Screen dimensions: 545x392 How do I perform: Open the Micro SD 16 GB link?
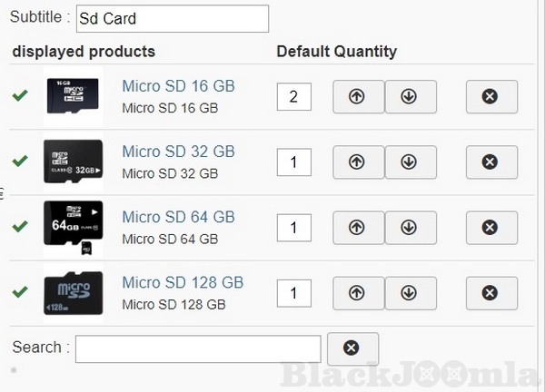point(178,86)
